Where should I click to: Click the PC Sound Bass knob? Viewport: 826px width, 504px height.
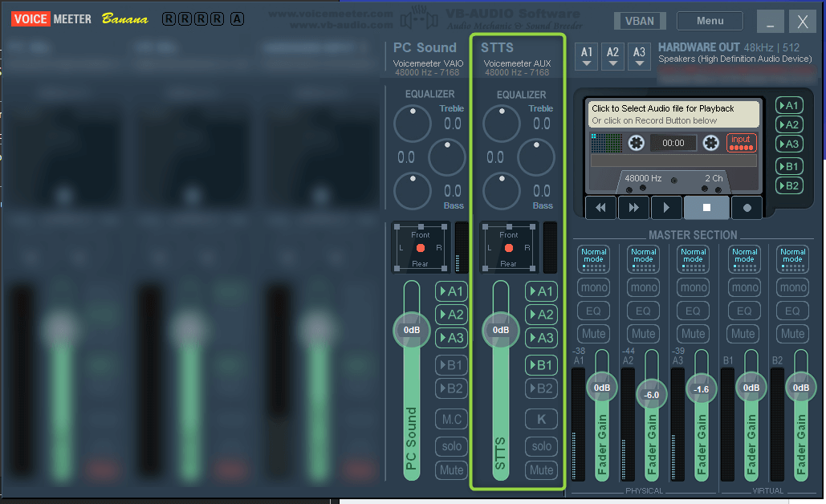pos(413,191)
